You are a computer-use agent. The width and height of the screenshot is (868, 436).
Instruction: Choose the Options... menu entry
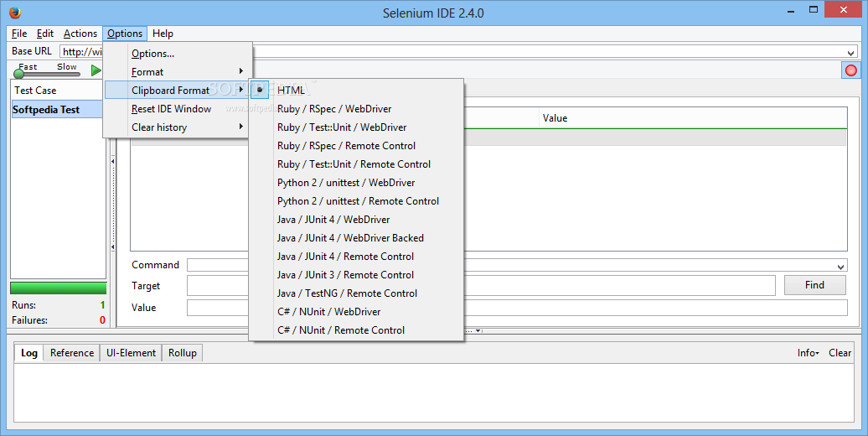pos(177,53)
